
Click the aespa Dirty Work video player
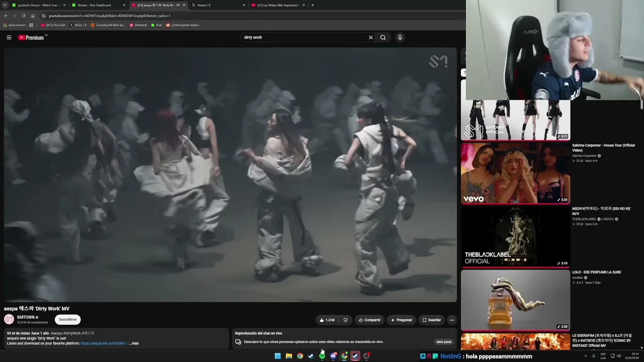coord(230,175)
